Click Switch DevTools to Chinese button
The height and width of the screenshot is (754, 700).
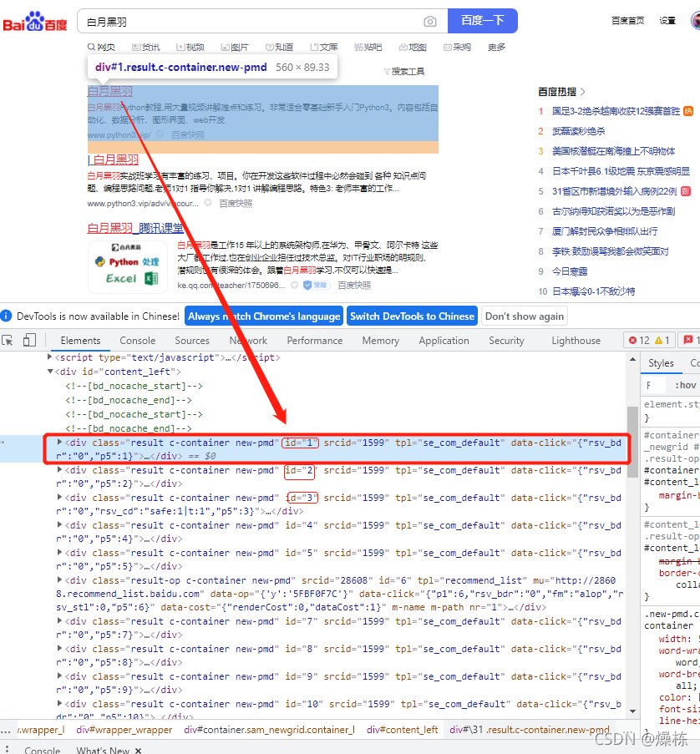412,316
